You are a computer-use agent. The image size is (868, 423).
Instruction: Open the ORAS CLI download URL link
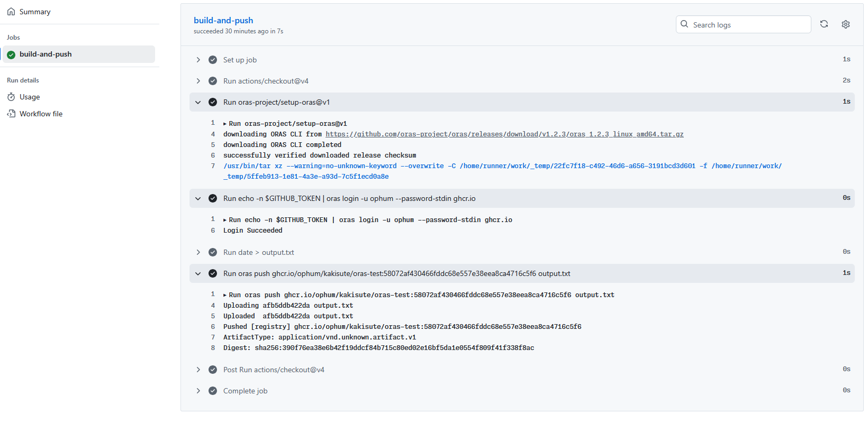point(504,134)
